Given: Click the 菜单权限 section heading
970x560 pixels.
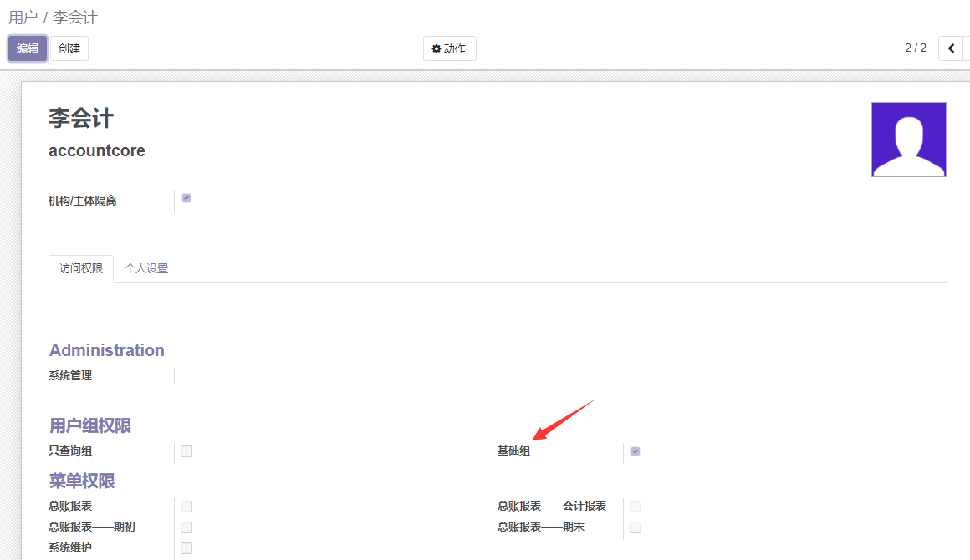Looking at the screenshot, I should pyautogui.click(x=82, y=481).
